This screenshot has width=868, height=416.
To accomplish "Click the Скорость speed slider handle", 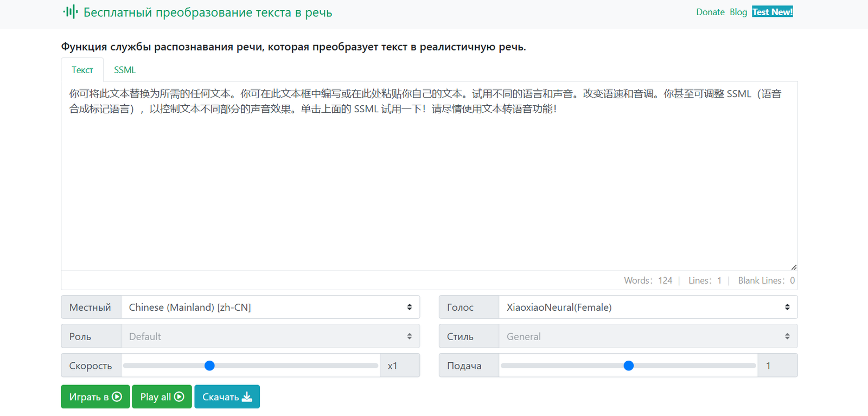I will click(209, 366).
